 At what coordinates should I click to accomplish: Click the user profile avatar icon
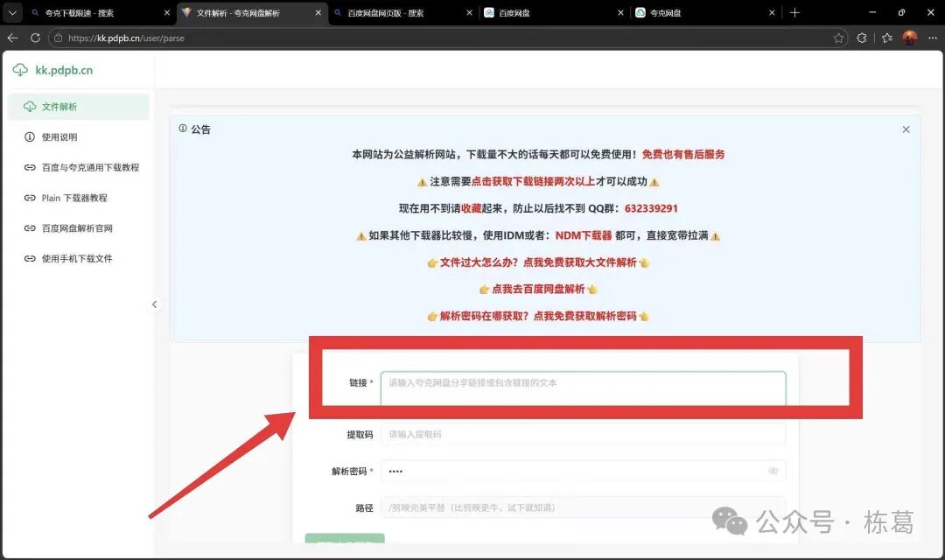click(x=910, y=38)
